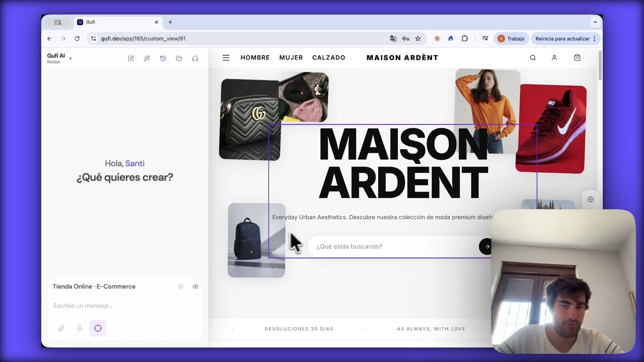This screenshot has height=362, width=644.
Task: Open the MUJER menu
Action: (291, 58)
